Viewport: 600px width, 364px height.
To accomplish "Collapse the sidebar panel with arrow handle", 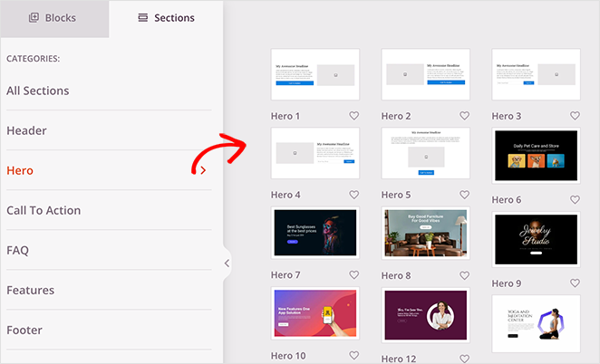I will click(x=227, y=263).
